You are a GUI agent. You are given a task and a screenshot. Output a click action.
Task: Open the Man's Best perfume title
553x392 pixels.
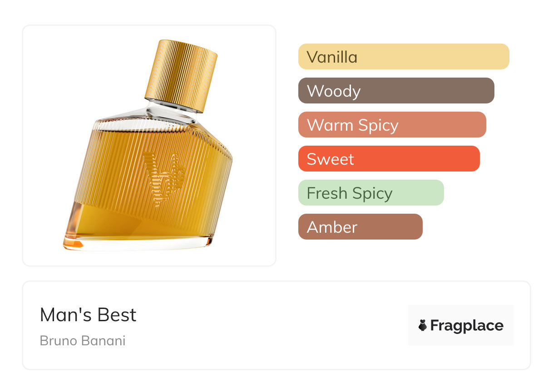[88, 315]
